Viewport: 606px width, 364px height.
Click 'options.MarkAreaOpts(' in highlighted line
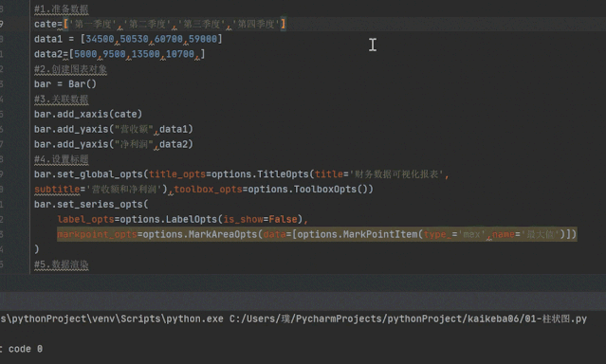[203, 234]
